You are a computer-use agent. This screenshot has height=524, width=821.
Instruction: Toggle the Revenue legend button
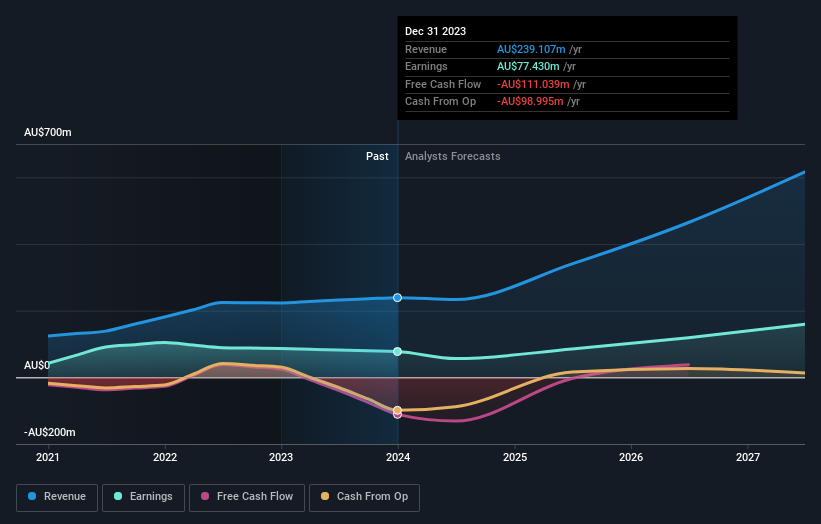click(x=57, y=497)
